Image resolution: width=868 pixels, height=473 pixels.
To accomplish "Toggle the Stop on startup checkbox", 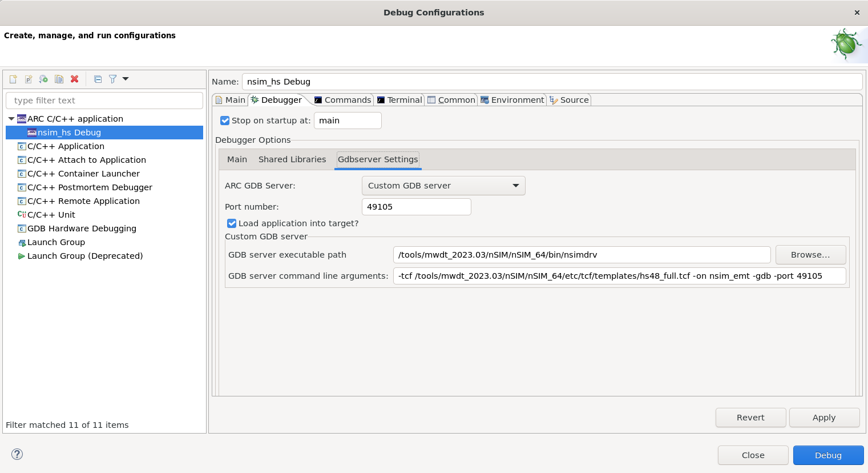I will click(225, 121).
